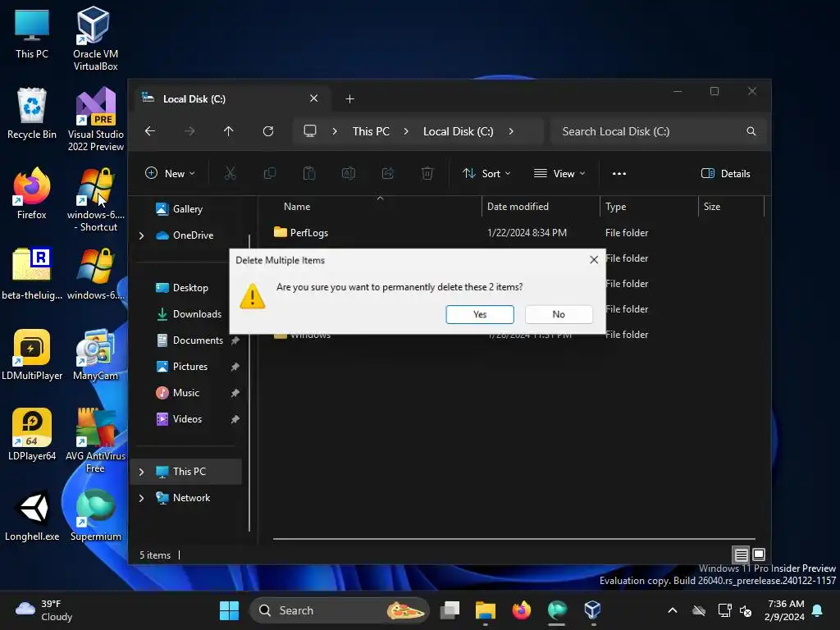Switch to details list view icon
Screen dimensions: 840x630
pyautogui.click(x=741, y=555)
